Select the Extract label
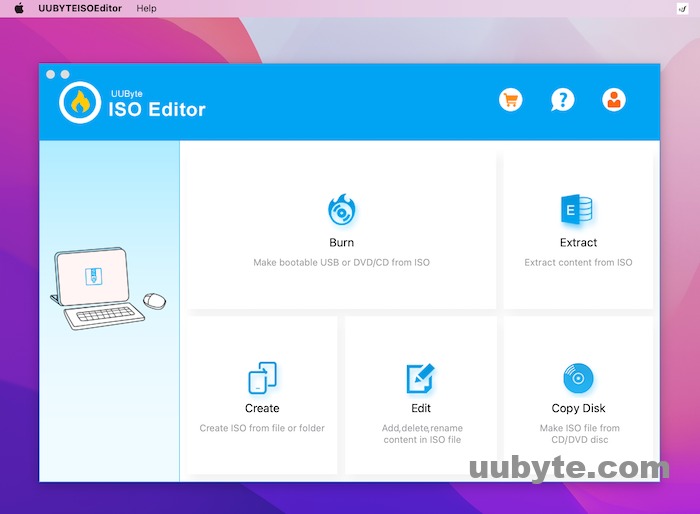 [x=578, y=242]
